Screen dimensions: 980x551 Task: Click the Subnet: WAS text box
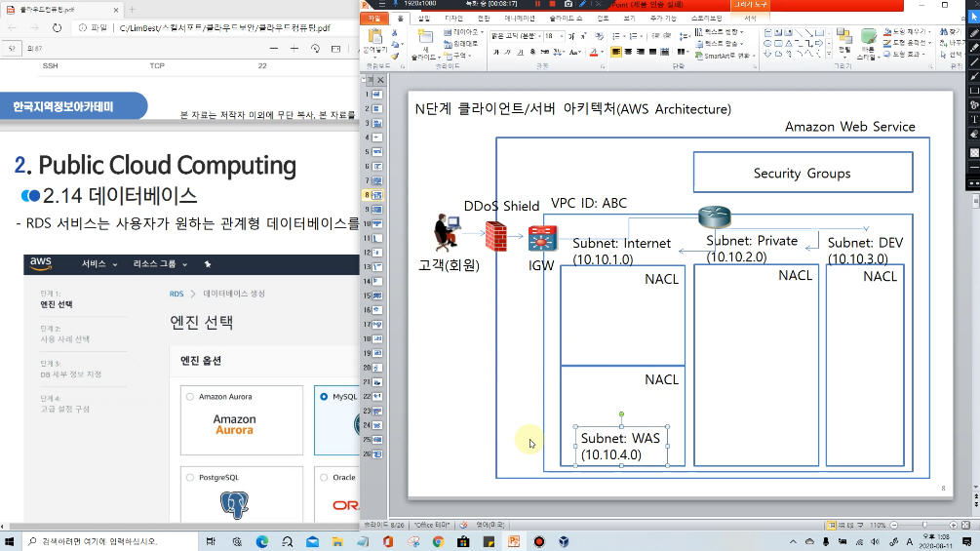620,446
